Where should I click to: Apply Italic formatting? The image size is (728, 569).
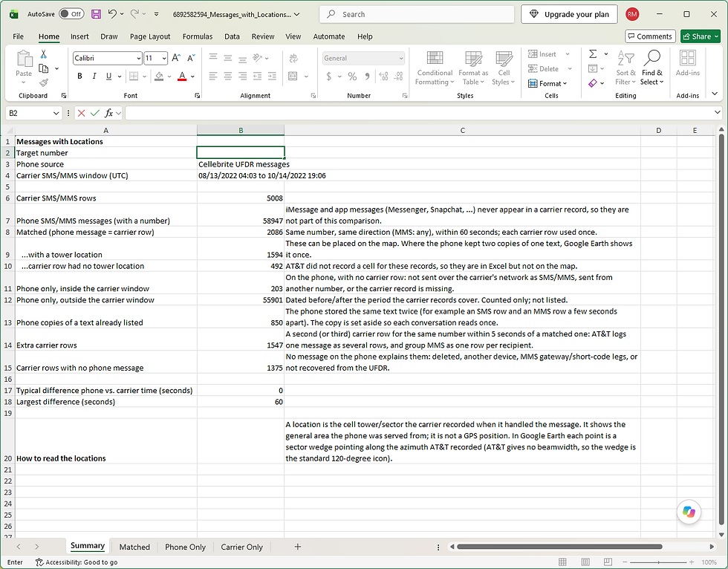point(94,76)
